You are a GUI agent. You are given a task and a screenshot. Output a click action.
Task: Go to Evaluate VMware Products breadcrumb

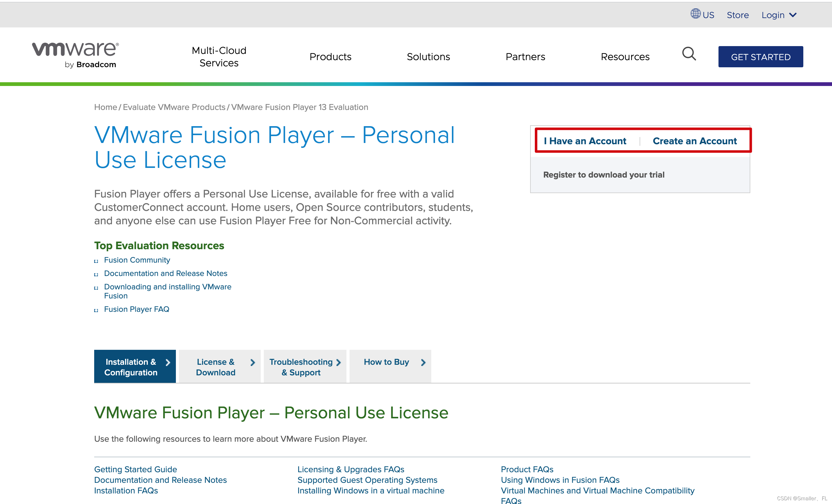(x=174, y=107)
